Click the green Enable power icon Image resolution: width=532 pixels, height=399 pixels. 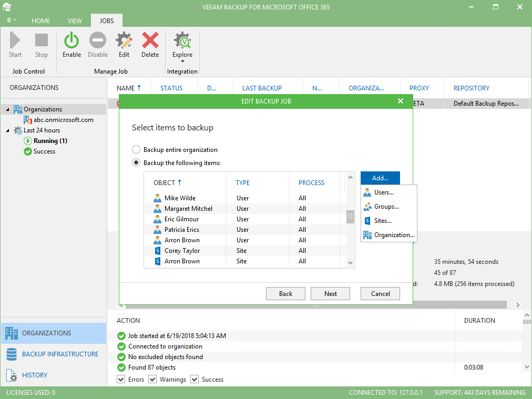point(71,40)
